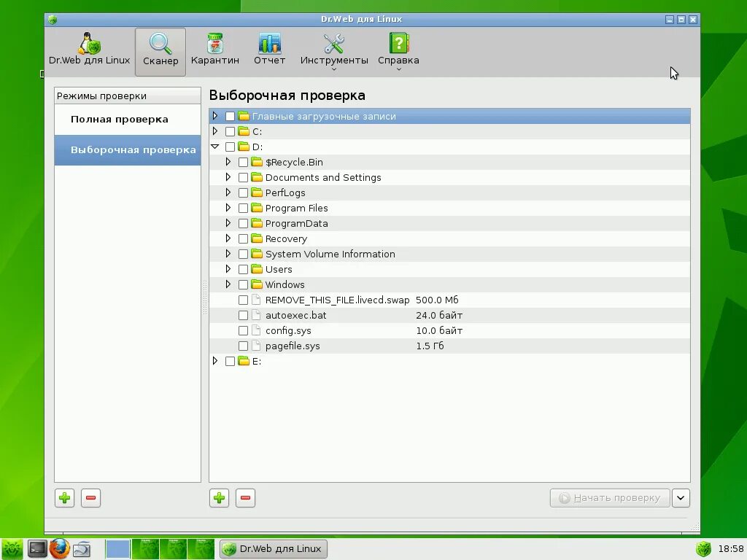This screenshot has width=747, height=560.
Task: Check the Windows folder checkbox
Action: pos(243,285)
